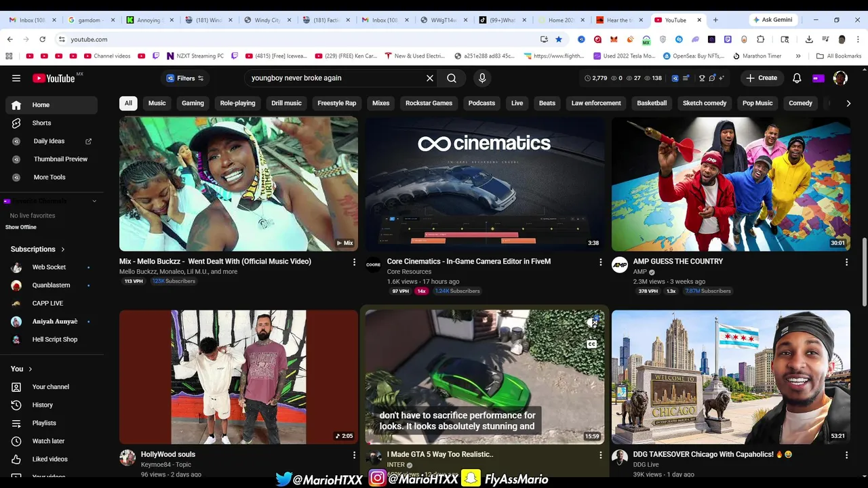This screenshot has width=868, height=488.
Task: Open the YouTube hamburger guide menu
Action: point(16,78)
